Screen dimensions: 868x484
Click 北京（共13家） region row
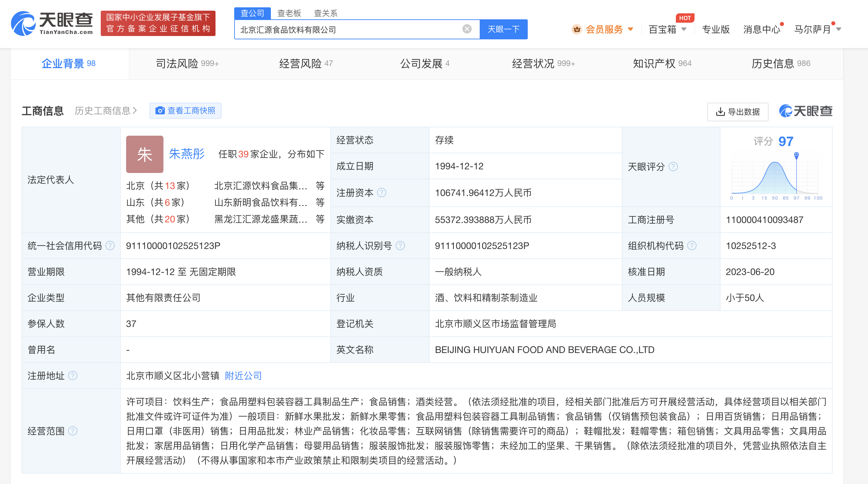tap(158, 186)
